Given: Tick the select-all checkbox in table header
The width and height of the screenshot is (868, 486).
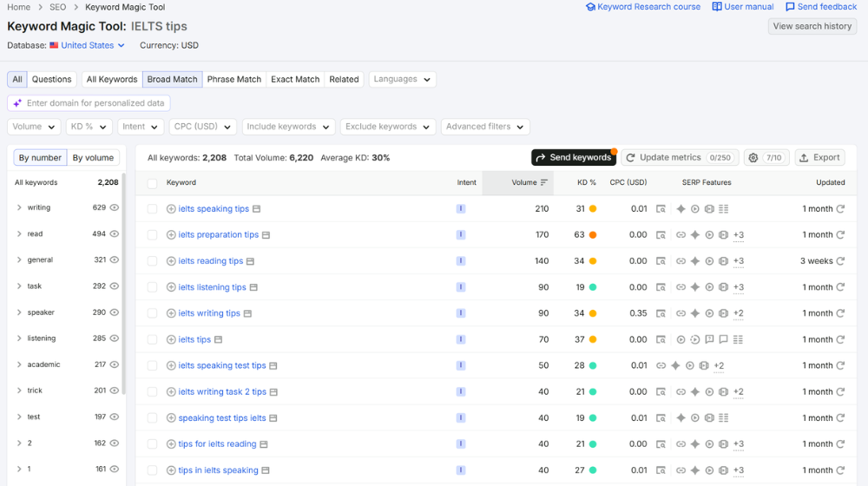Looking at the screenshot, I should tap(152, 183).
